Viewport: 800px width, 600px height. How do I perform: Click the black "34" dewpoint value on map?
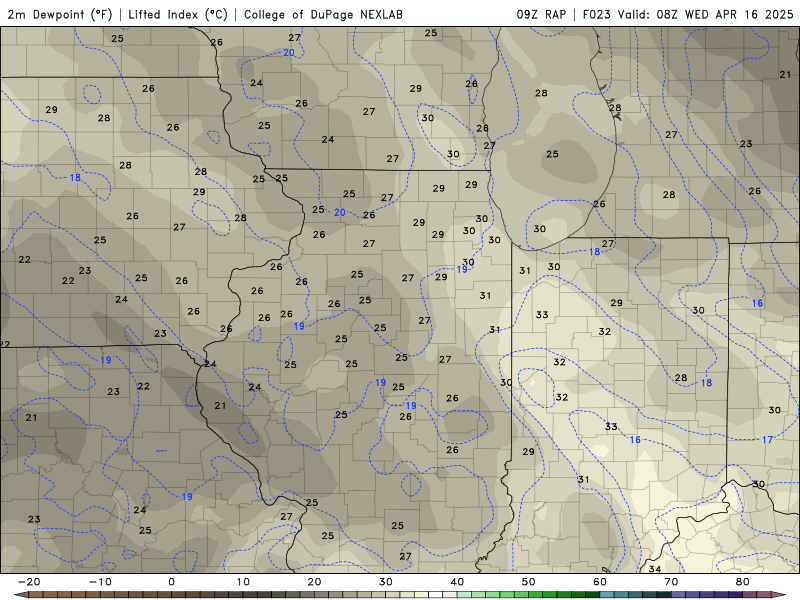pyautogui.click(x=655, y=568)
